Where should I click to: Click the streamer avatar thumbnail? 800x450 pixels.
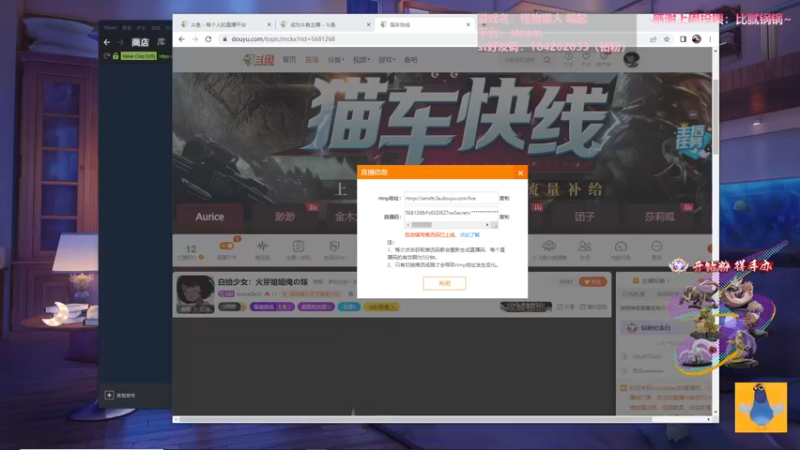195,294
